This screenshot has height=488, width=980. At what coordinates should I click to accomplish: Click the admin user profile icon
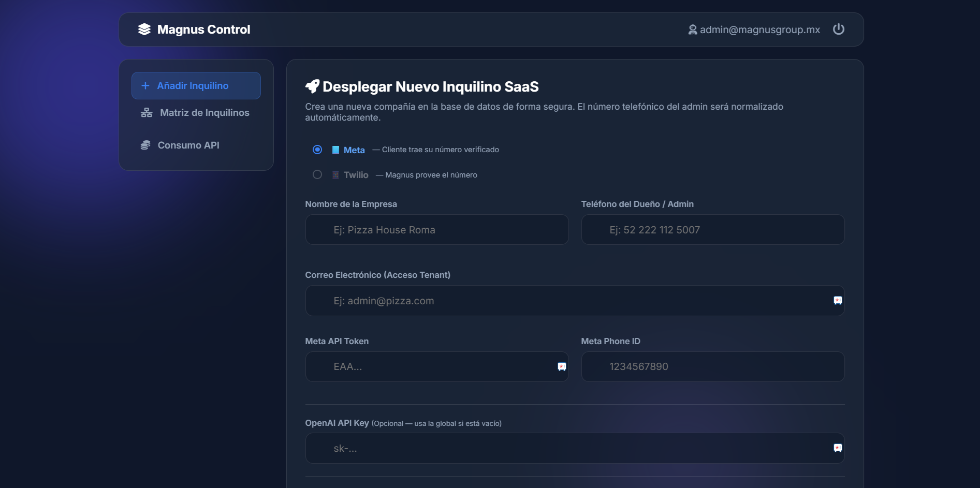692,29
